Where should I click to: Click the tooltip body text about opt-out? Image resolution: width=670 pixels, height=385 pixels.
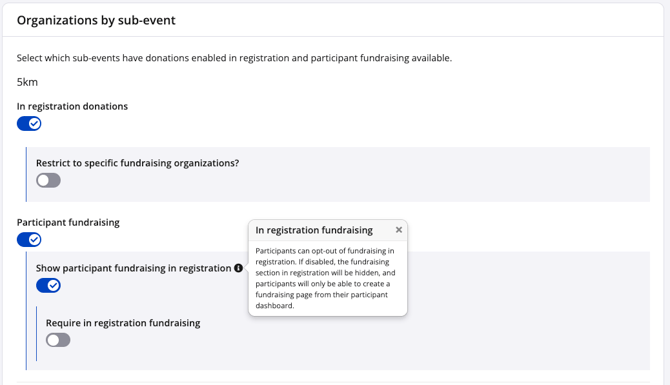click(325, 278)
